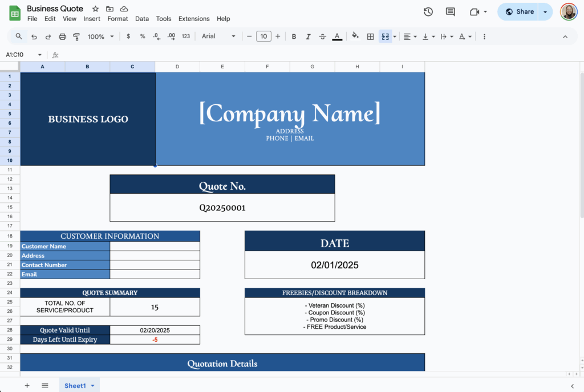Switch to the Format menu

pyautogui.click(x=117, y=18)
